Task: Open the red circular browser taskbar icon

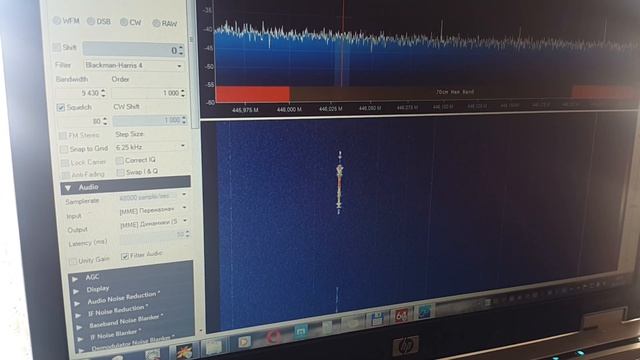Action: 273,337
